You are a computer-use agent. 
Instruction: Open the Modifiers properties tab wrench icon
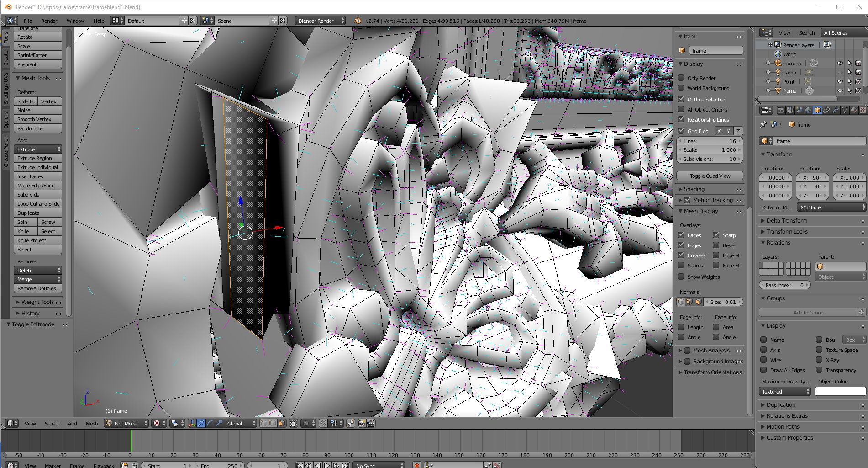pyautogui.click(x=836, y=110)
